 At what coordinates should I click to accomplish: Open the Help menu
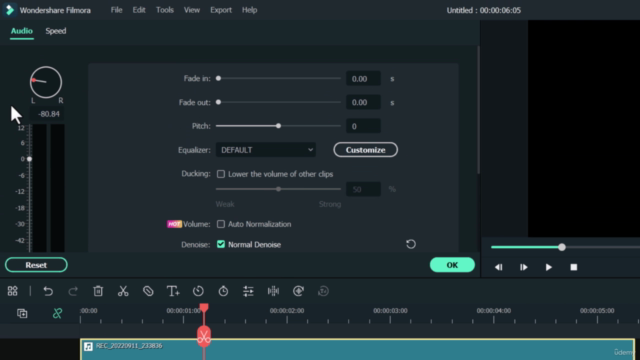point(249,10)
